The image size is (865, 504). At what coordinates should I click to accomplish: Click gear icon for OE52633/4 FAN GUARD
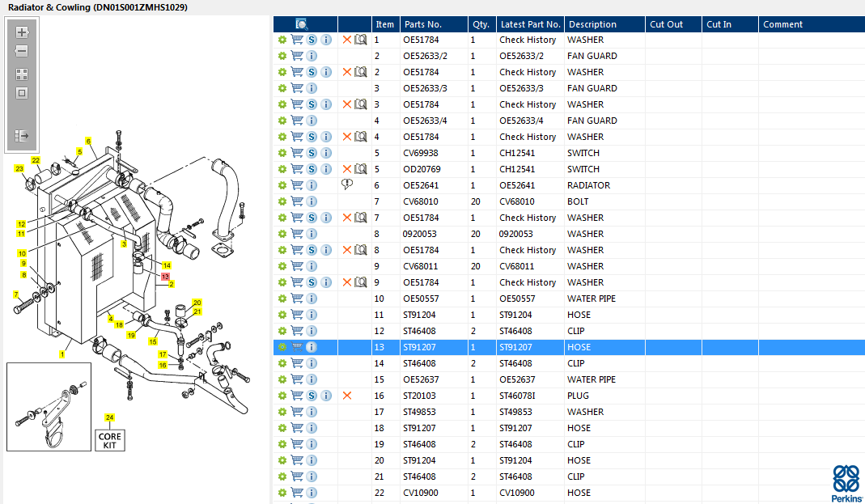(x=282, y=121)
